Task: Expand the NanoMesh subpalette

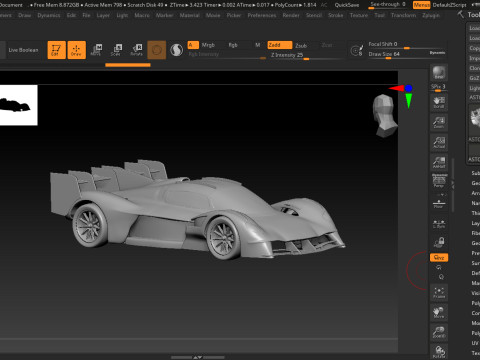Action: tap(475, 203)
